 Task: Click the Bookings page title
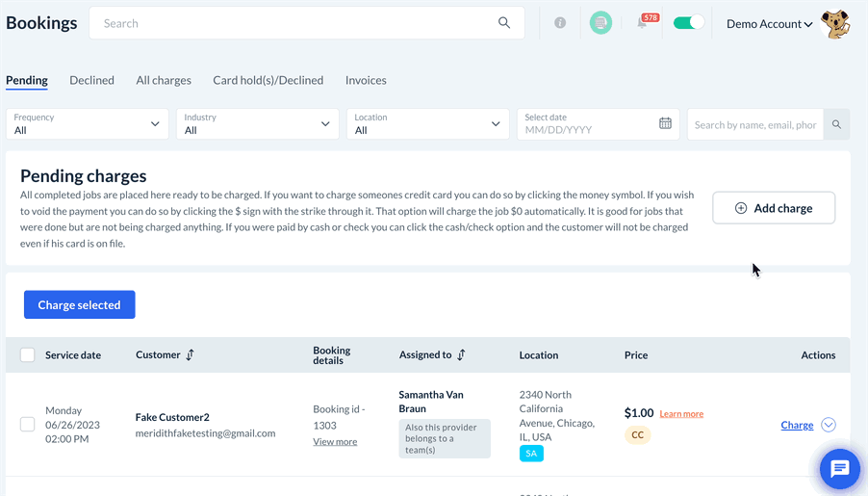(x=41, y=23)
